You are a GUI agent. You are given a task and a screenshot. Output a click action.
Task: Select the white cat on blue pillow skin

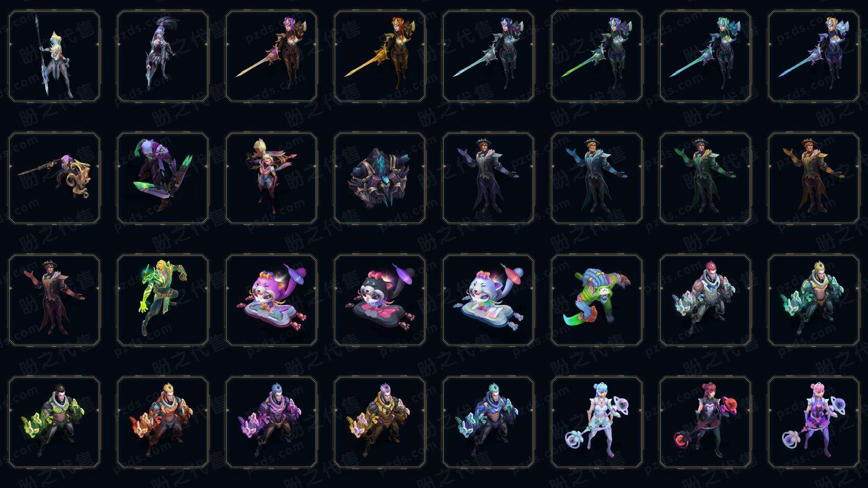click(x=488, y=300)
